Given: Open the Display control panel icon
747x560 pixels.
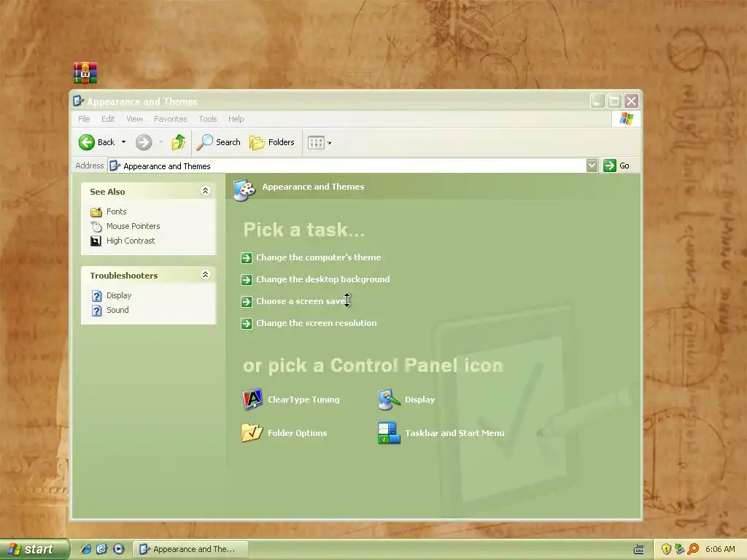Looking at the screenshot, I should click(x=389, y=400).
